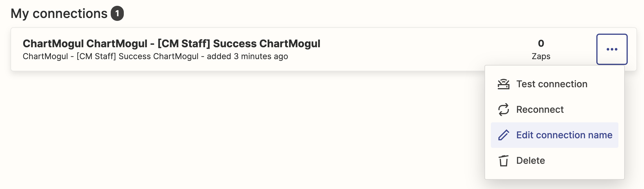Click the '0' Zaps count number
Image resolution: width=644 pixels, height=189 pixels.
pos(541,43)
